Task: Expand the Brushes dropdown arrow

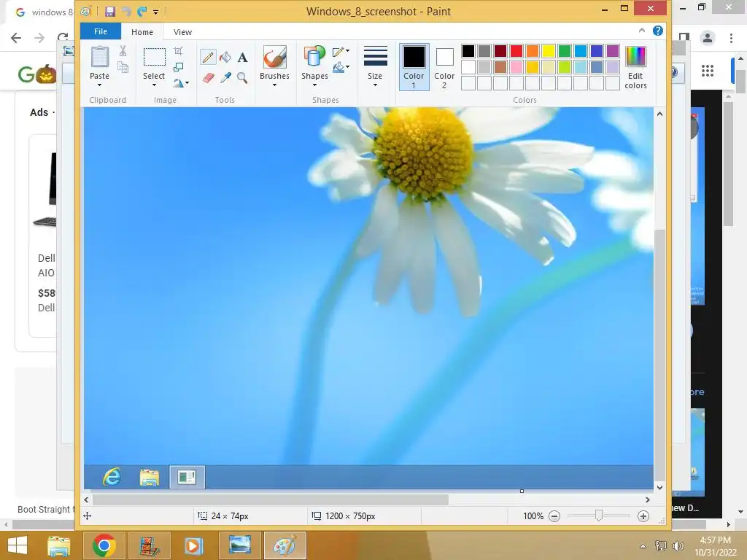Action: (x=275, y=85)
